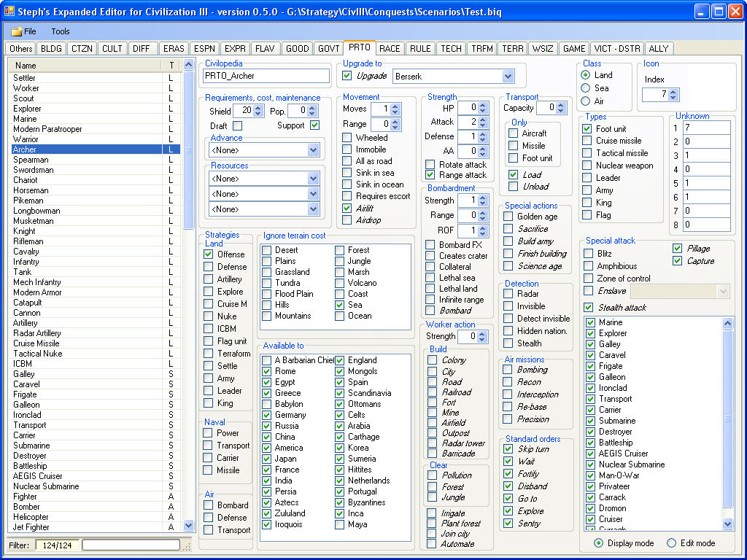
Task: Focus the Filter text box
Action: point(131,545)
